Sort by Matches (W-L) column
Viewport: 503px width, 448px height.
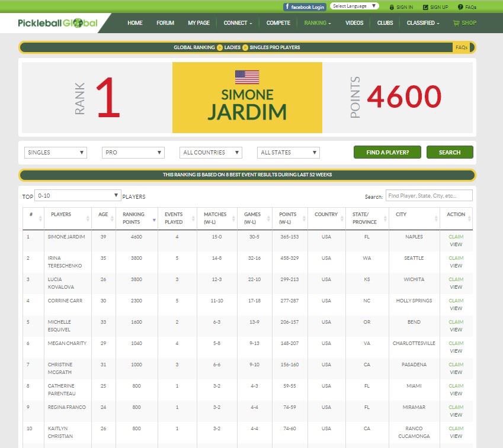(x=217, y=218)
